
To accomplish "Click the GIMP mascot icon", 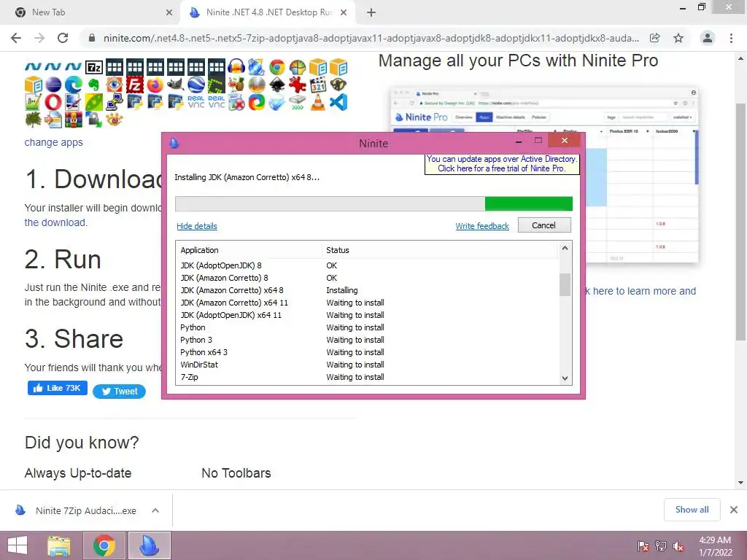I will (x=175, y=85).
